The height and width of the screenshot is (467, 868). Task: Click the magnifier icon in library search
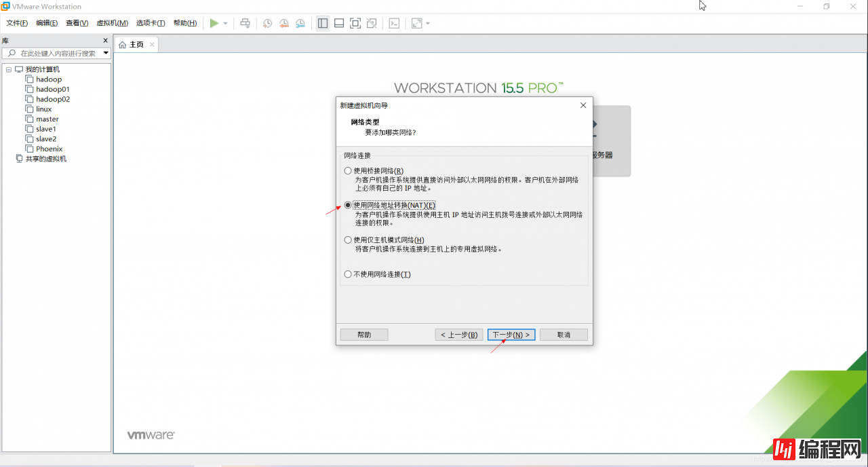[x=12, y=53]
